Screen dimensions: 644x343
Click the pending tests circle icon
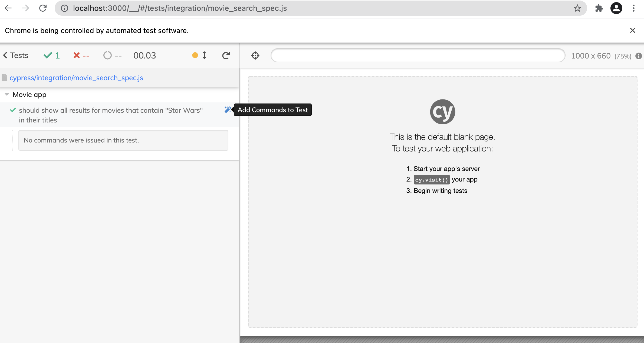[x=107, y=55]
